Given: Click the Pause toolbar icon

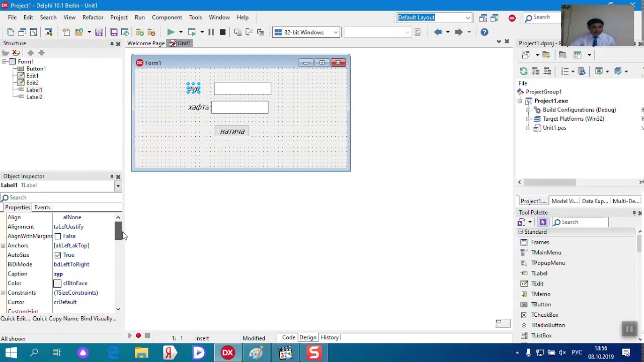Looking at the screenshot, I should [x=211, y=32].
